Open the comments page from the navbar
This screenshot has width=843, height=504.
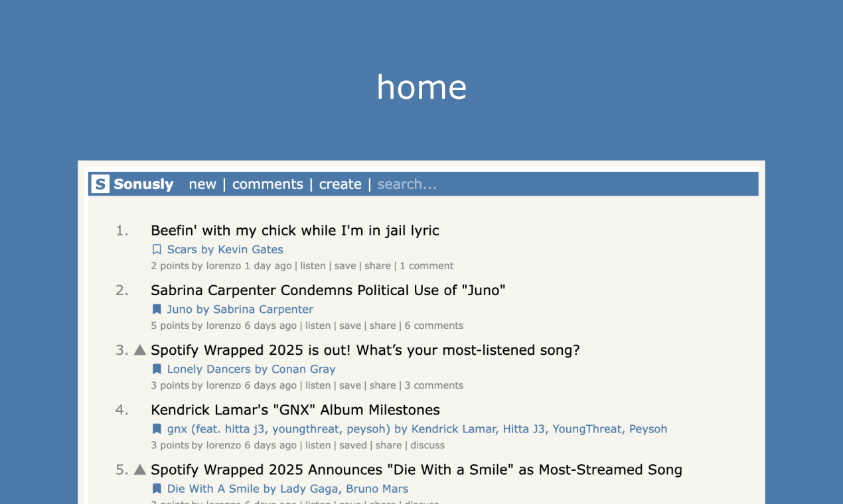[x=268, y=184]
